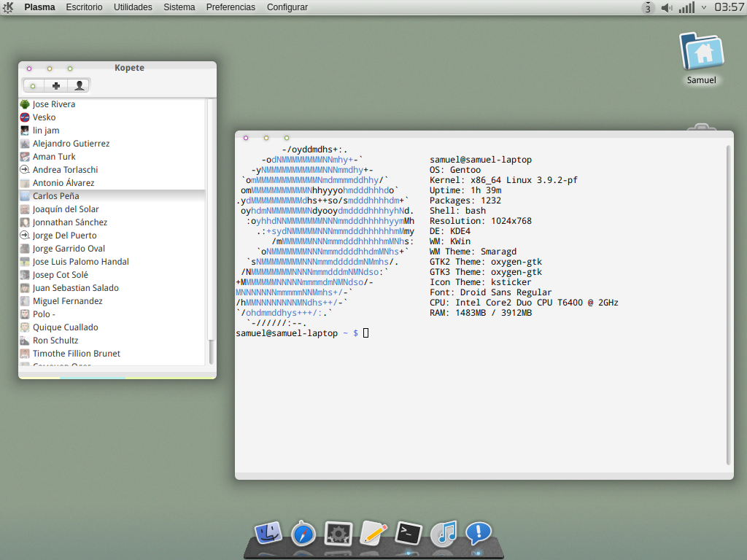This screenshot has height=560, width=747.
Task: Select contact Jorge Garrido Oval
Action: click(112, 248)
